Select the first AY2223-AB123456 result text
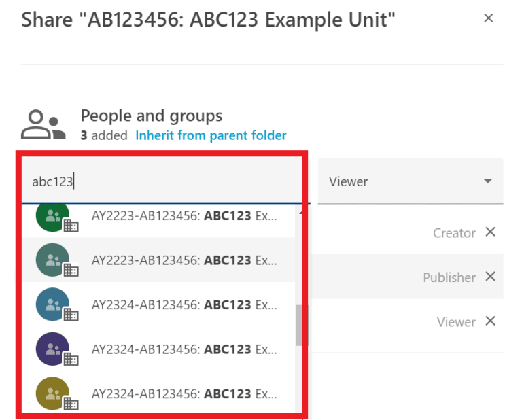 click(x=184, y=216)
